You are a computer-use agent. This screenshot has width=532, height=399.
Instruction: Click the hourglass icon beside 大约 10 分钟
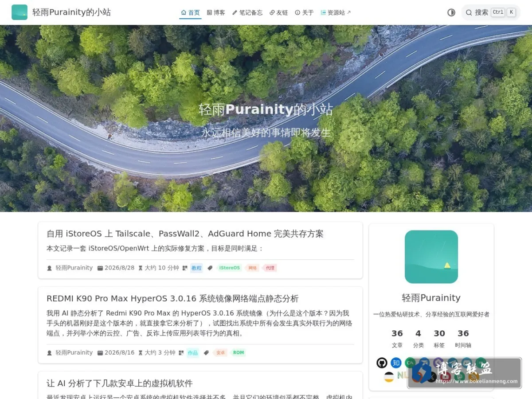point(141,268)
